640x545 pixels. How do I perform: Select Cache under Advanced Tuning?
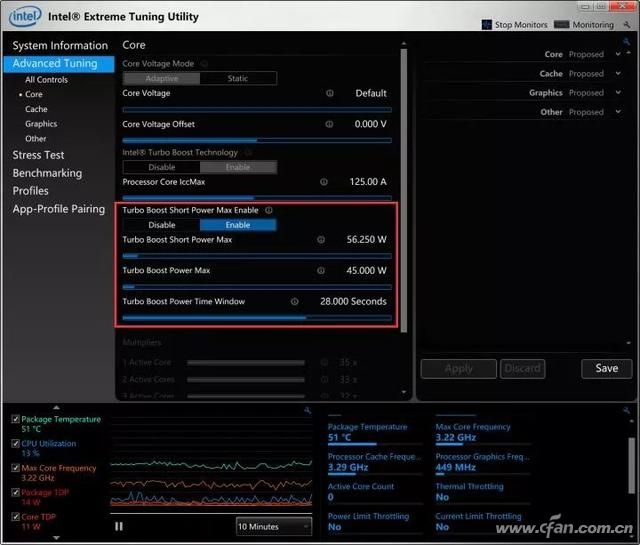click(36, 109)
